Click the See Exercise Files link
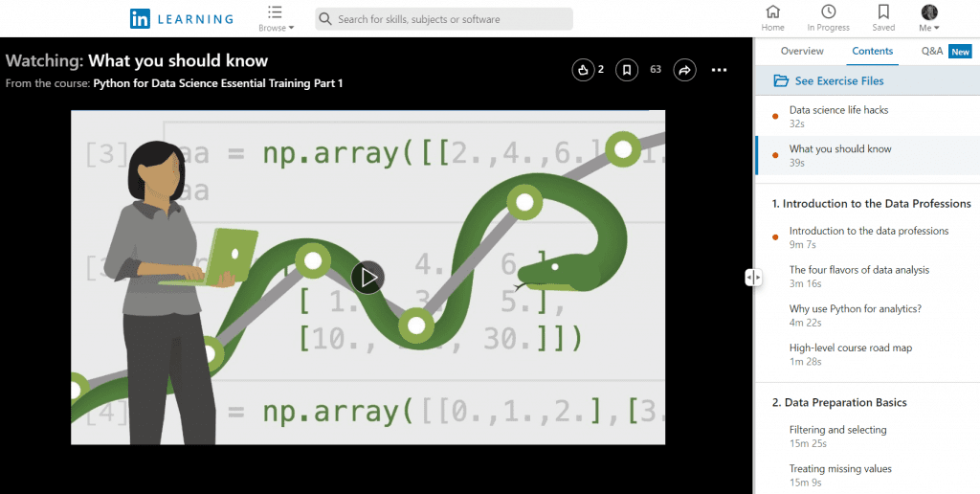Image resolution: width=980 pixels, height=494 pixels. click(x=838, y=81)
